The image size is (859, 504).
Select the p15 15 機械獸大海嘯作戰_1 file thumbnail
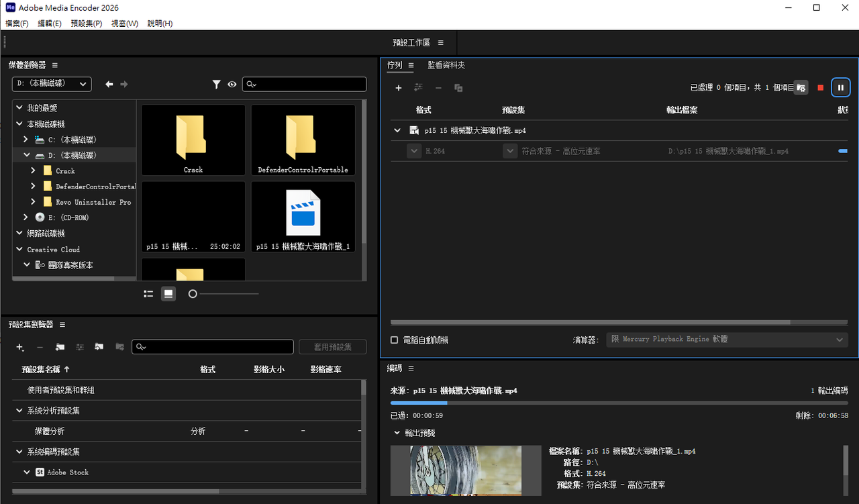tap(303, 217)
